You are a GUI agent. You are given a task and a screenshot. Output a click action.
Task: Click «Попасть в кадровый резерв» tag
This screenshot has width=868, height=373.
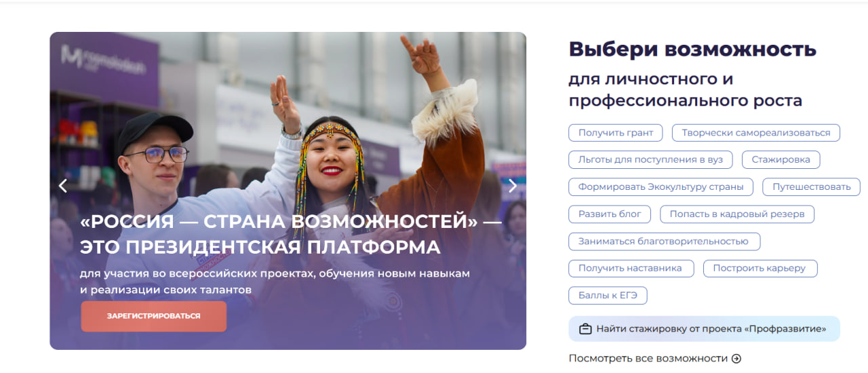click(737, 214)
